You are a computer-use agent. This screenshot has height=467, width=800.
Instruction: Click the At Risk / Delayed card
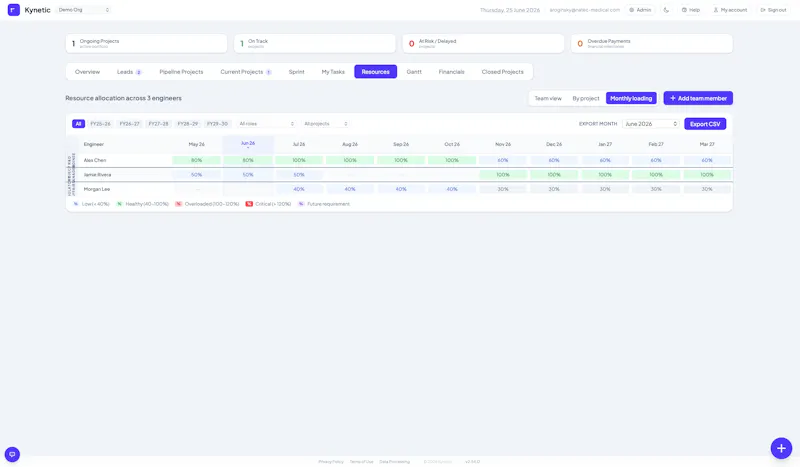click(x=483, y=43)
